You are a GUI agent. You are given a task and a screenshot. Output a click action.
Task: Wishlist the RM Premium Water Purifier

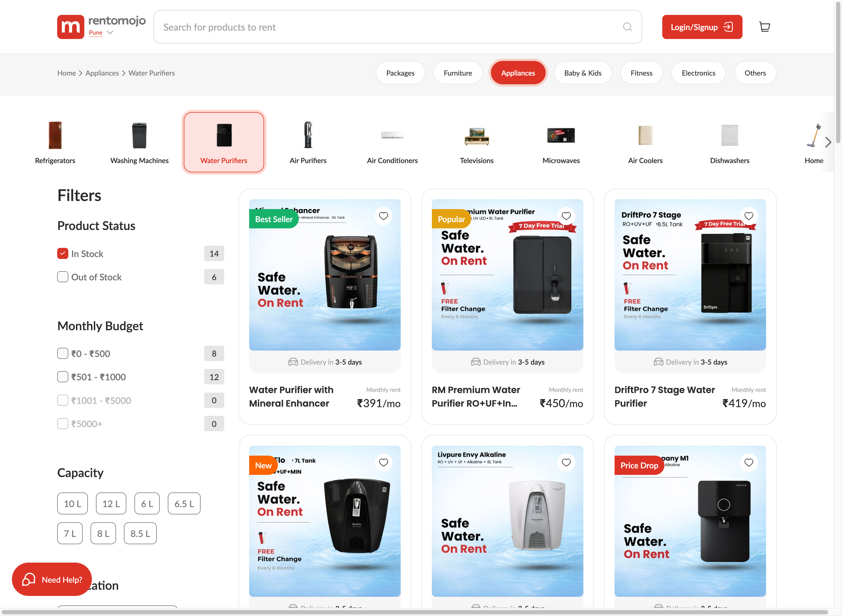pos(566,216)
